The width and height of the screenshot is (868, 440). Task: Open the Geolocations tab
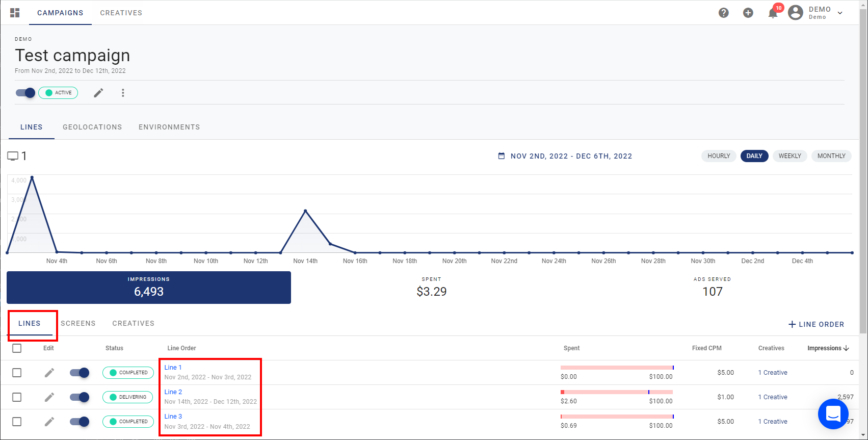point(92,127)
